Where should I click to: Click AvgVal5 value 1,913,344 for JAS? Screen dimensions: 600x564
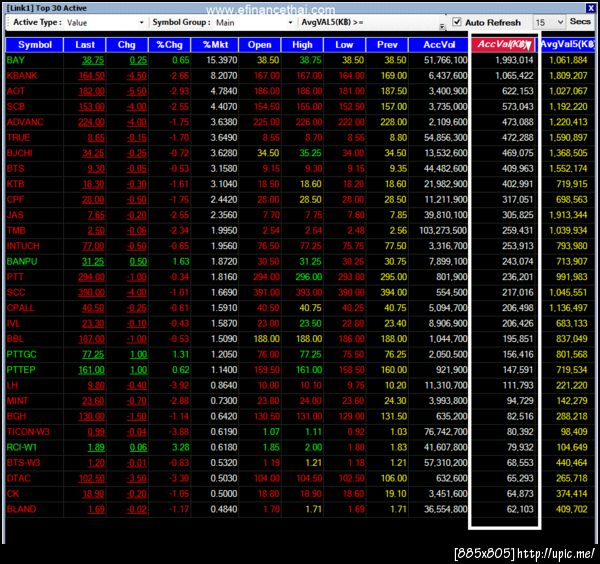(x=568, y=215)
